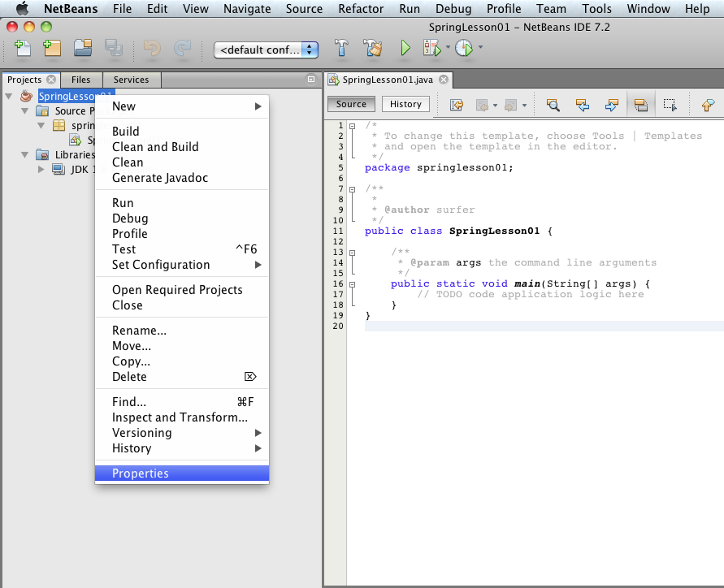Click the Previous Bookmark icon
The height and width of the screenshot is (588, 724).
coord(708,105)
